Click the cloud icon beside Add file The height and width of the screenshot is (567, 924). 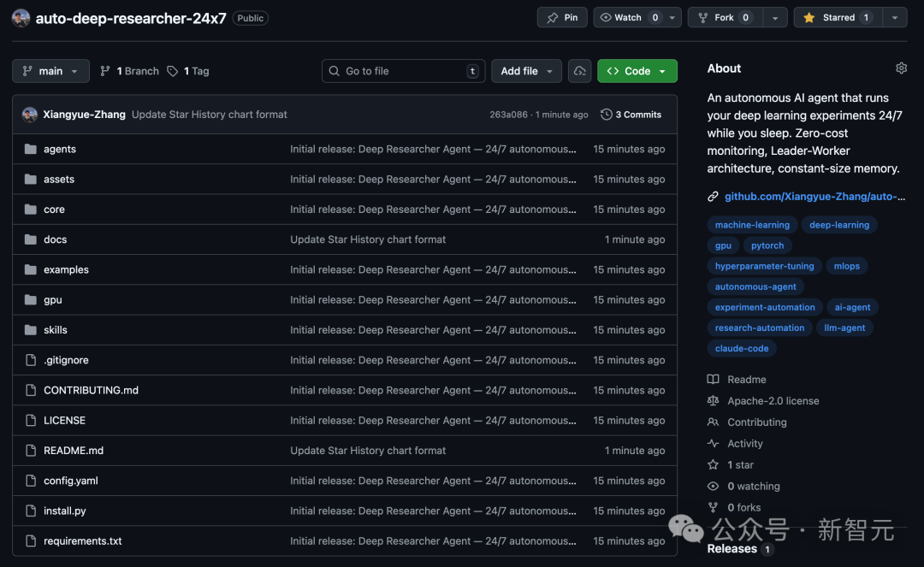tap(580, 71)
